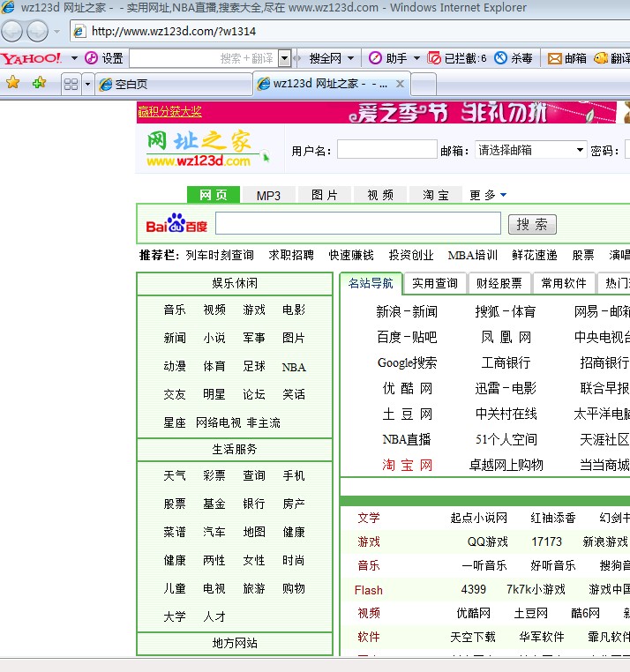Close the wz123d 网址之家 tab
Viewport: 630px width, 672px height.
tap(400, 85)
